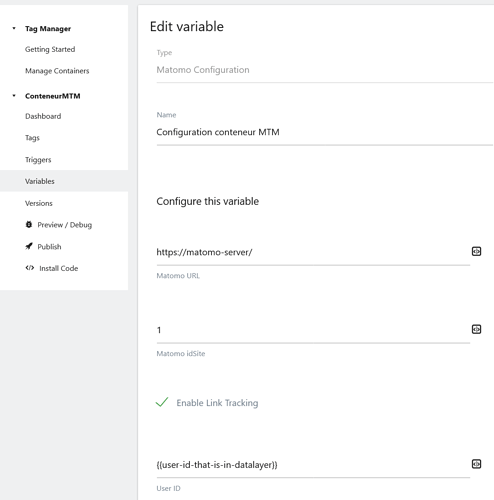Click the Name field with Configuration conteneur MTM
This screenshot has width=494, height=500.
[324, 132]
